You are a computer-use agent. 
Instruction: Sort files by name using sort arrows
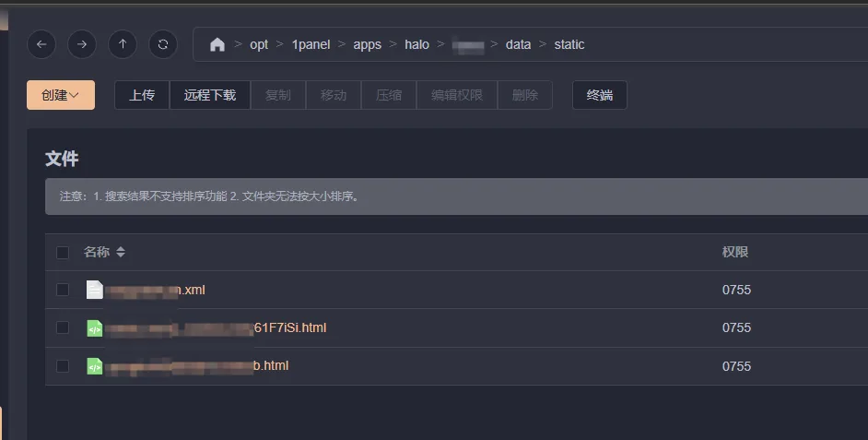coord(120,252)
